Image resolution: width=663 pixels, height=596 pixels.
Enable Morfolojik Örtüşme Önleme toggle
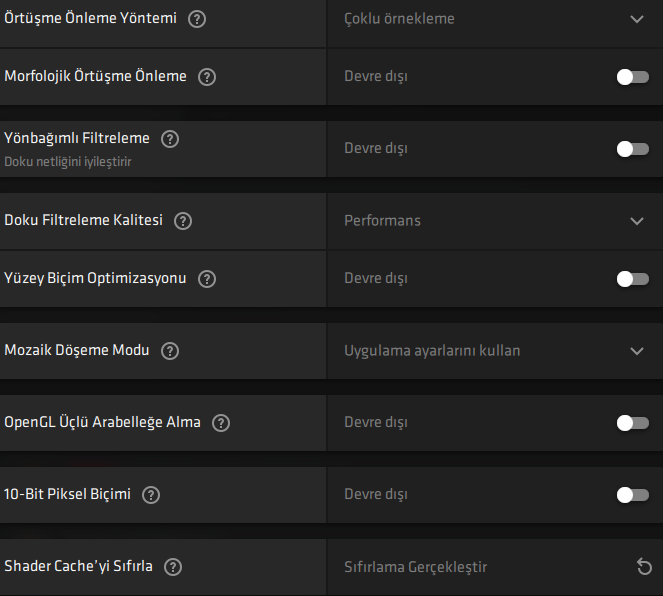pos(632,77)
